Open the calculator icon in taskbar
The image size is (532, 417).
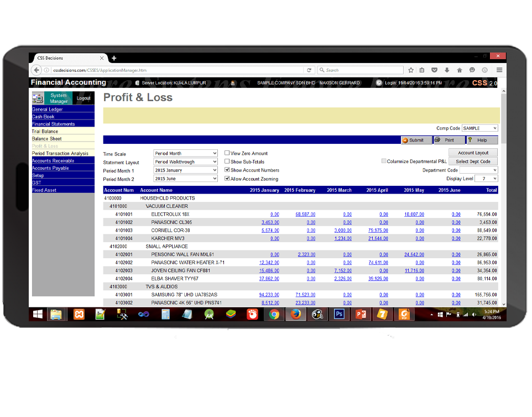[165, 315]
